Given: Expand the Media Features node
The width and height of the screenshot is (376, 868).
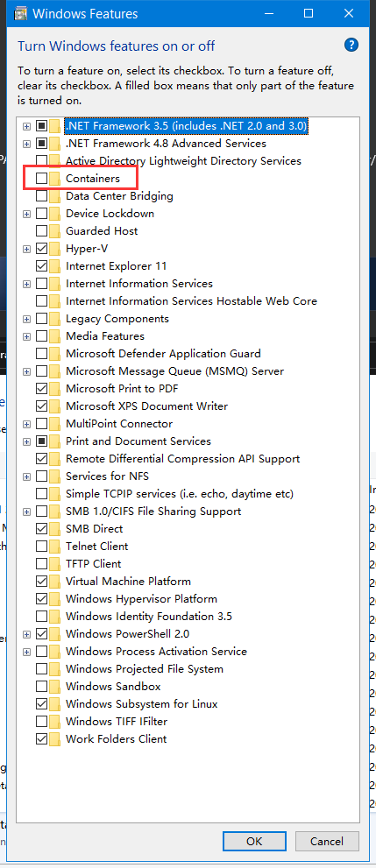Looking at the screenshot, I should coord(26,336).
